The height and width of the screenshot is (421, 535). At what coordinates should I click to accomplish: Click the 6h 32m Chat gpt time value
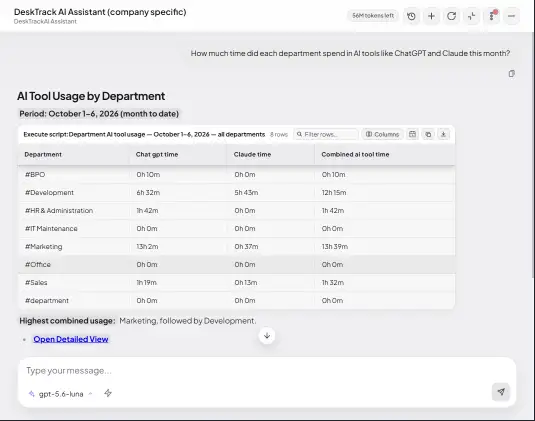pos(148,193)
